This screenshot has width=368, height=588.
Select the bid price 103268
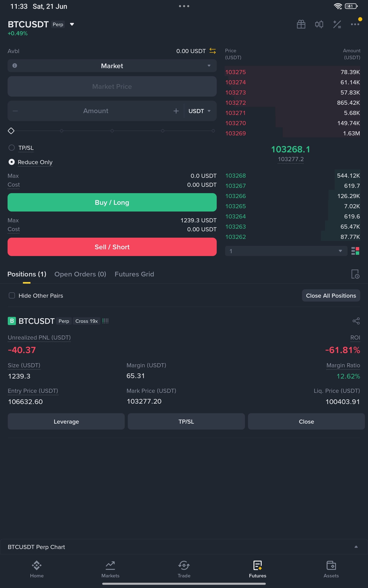pos(235,176)
